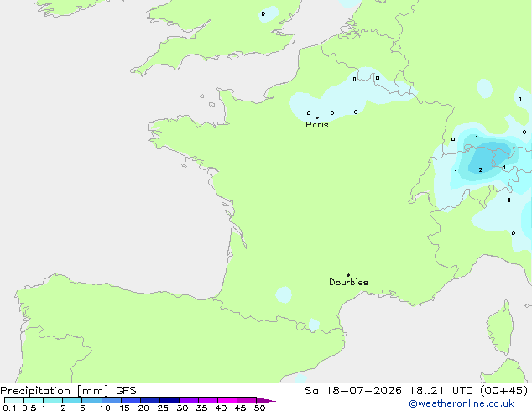Click the '35' legend scale label
The image size is (532, 411).
201,408
